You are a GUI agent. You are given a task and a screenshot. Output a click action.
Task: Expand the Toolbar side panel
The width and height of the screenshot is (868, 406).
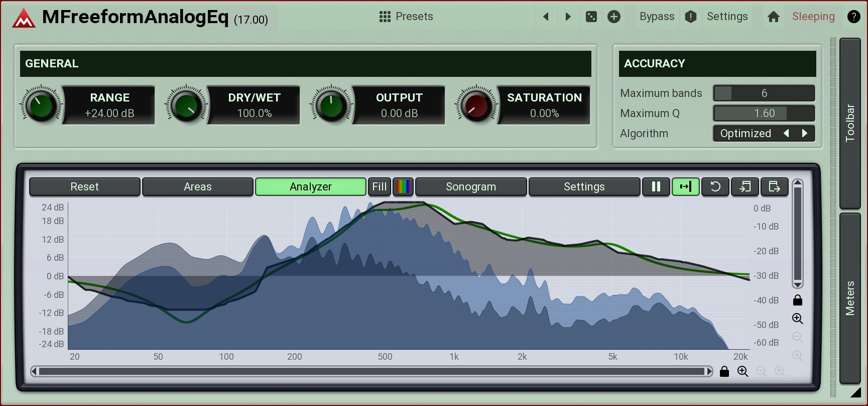(x=850, y=123)
